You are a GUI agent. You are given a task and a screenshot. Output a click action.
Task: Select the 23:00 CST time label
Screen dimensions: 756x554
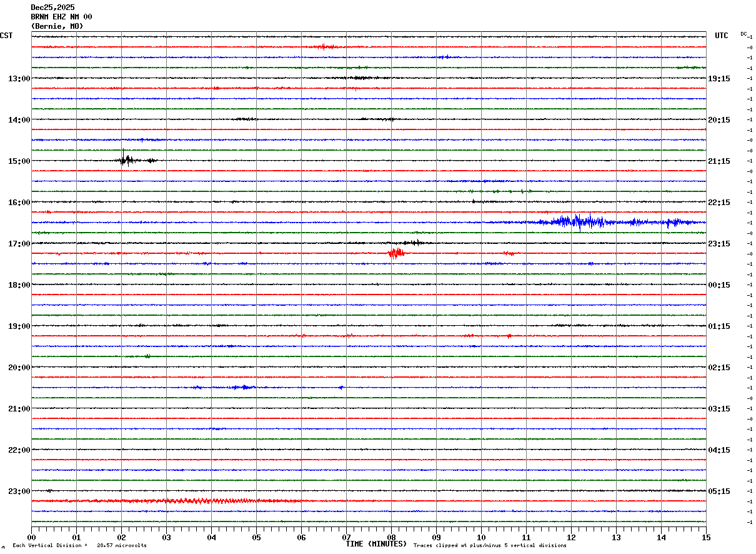click(19, 491)
